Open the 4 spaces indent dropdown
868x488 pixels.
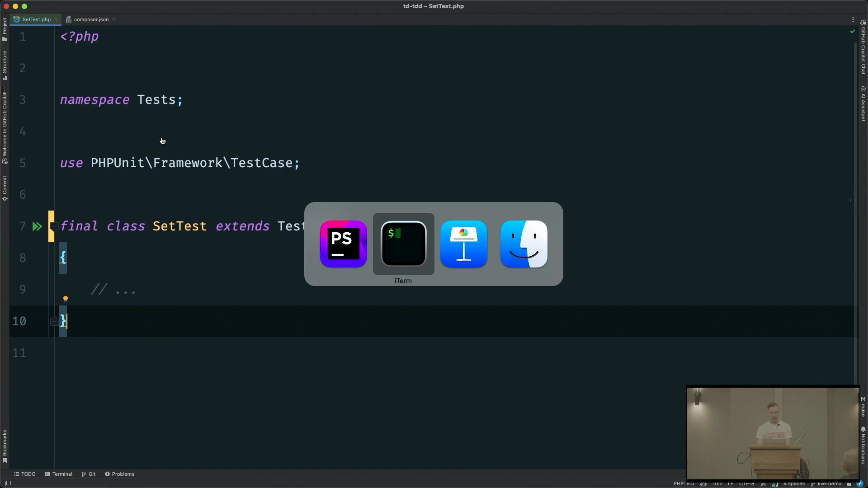coord(794,484)
